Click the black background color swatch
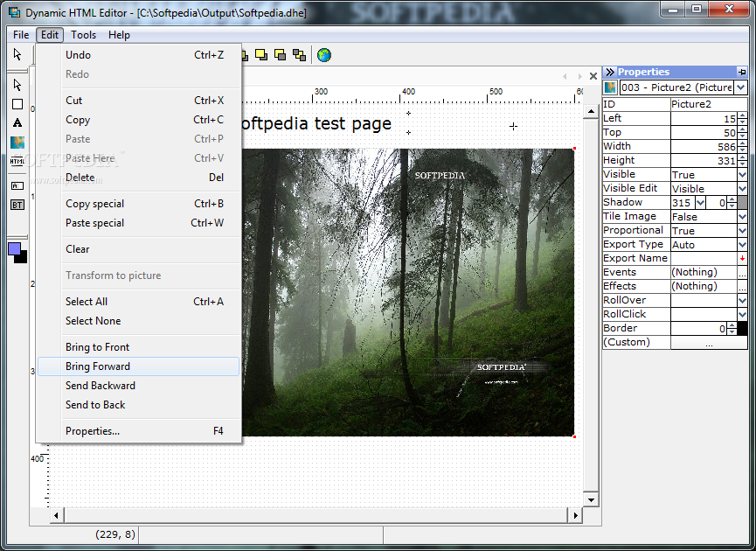The height and width of the screenshot is (551, 756). point(22,258)
